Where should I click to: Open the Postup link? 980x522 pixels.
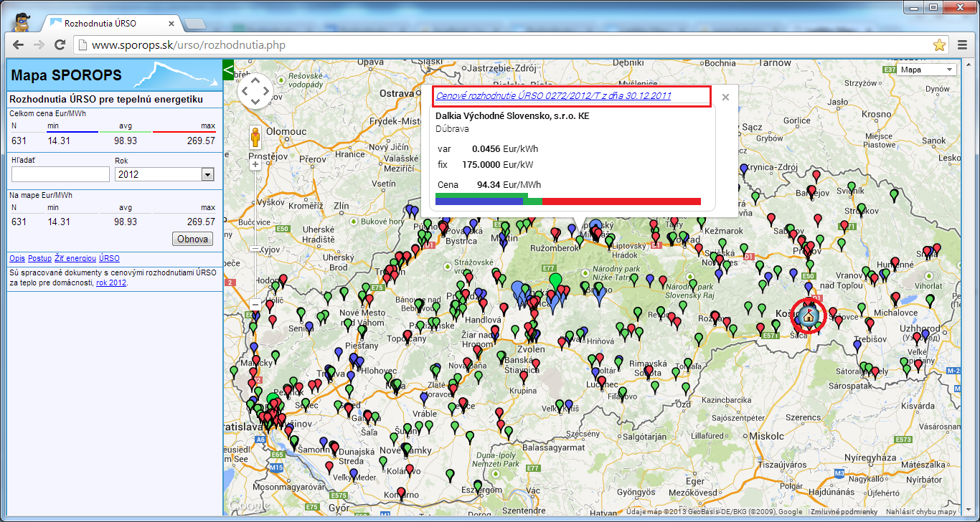tap(39, 258)
